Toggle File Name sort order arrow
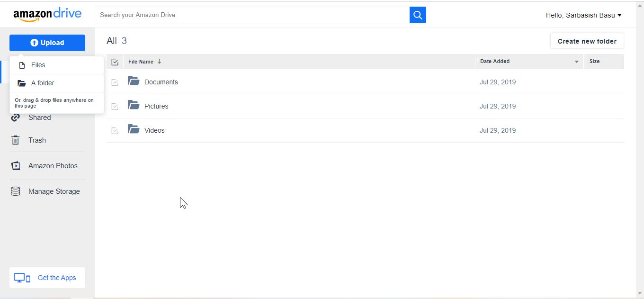The height and width of the screenshot is (299, 644). click(159, 62)
